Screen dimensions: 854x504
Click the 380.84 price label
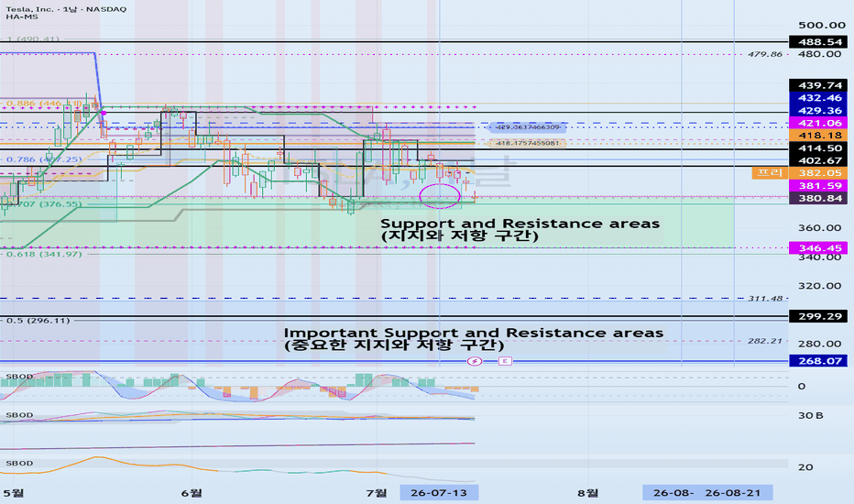(x=818, y=198)
